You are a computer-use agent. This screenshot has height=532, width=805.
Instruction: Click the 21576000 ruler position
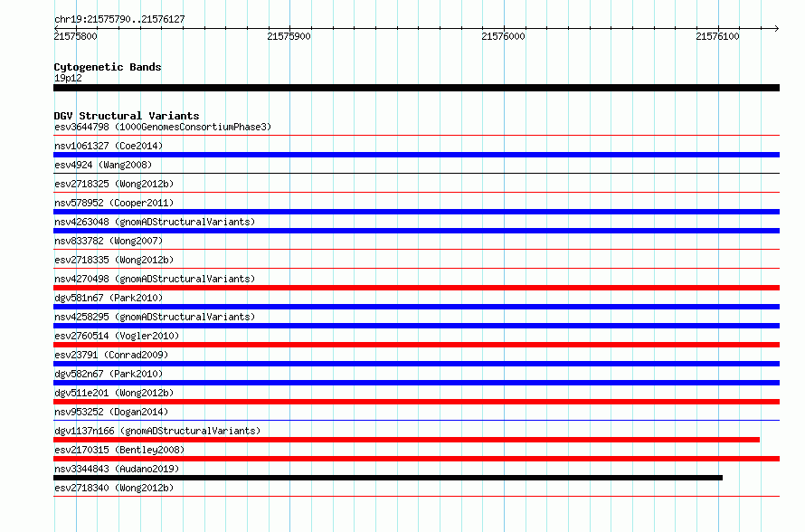[x=503, y=36]
